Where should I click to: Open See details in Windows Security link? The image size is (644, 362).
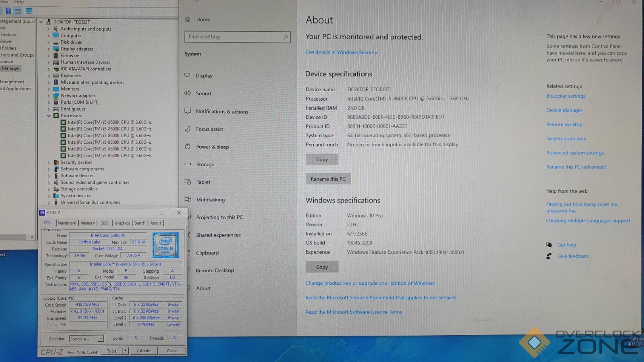(341, 52)
